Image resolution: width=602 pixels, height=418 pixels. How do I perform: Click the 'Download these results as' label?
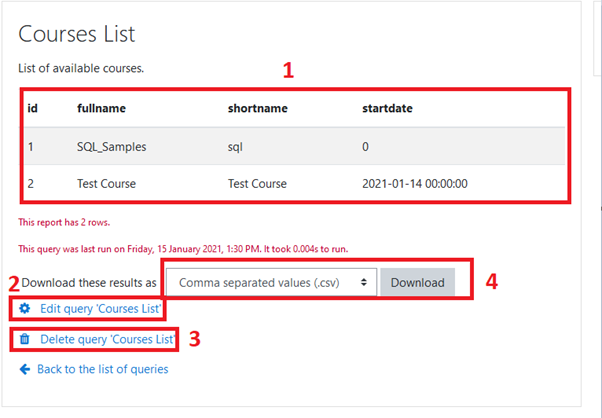[x=90, y=282]
